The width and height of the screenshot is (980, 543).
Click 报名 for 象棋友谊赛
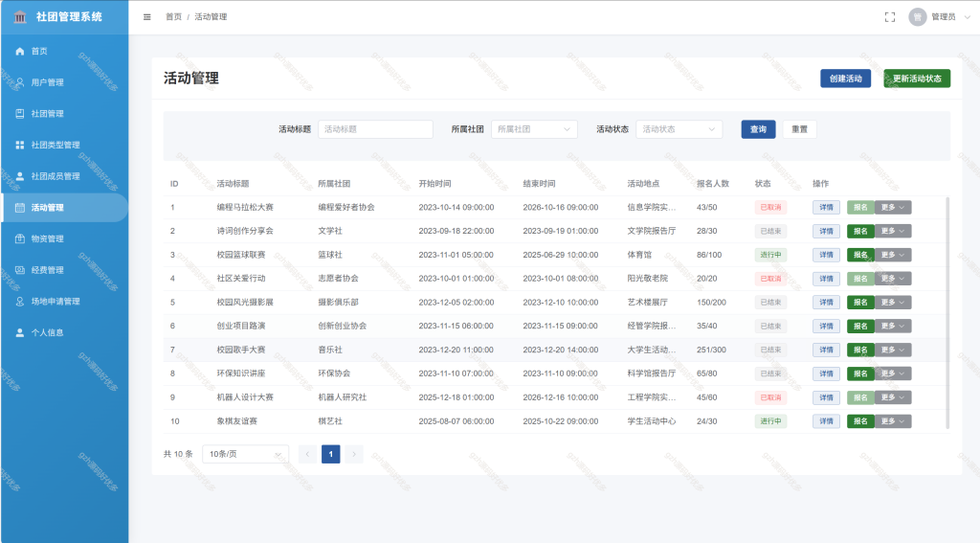click(860, 421)
